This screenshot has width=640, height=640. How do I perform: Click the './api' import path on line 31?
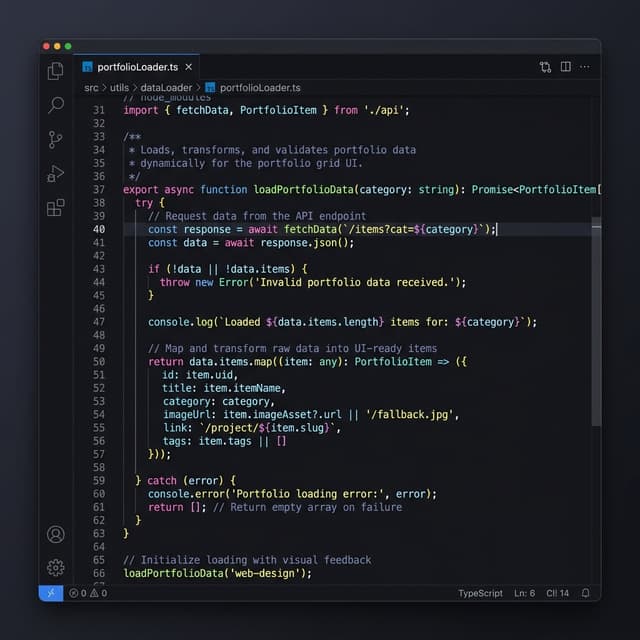(384, 110)
